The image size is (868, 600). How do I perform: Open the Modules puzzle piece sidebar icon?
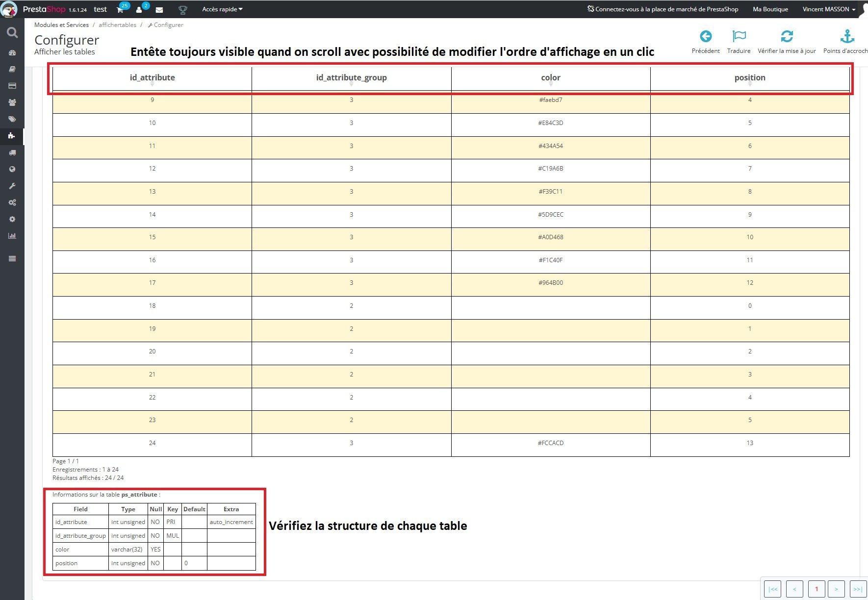tap(12, 136)
